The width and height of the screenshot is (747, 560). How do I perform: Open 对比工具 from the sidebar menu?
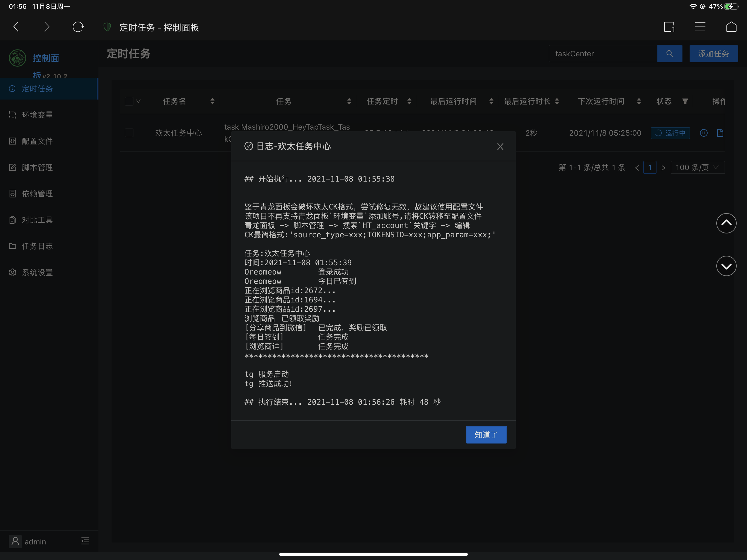[x=37, y=220]
